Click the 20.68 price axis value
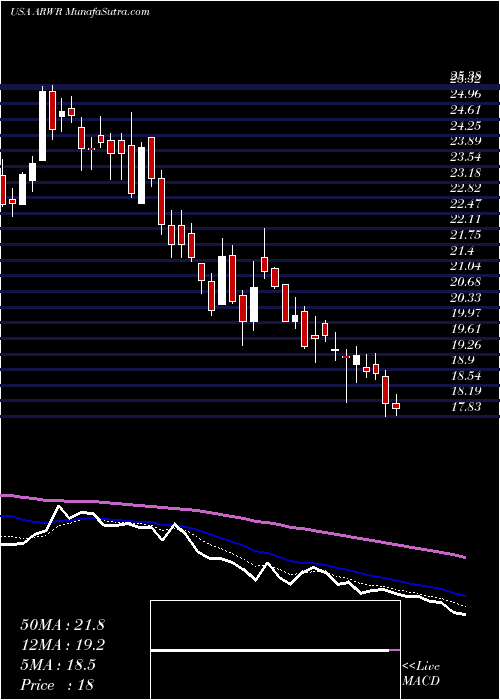500x700 pixels. 465,282
